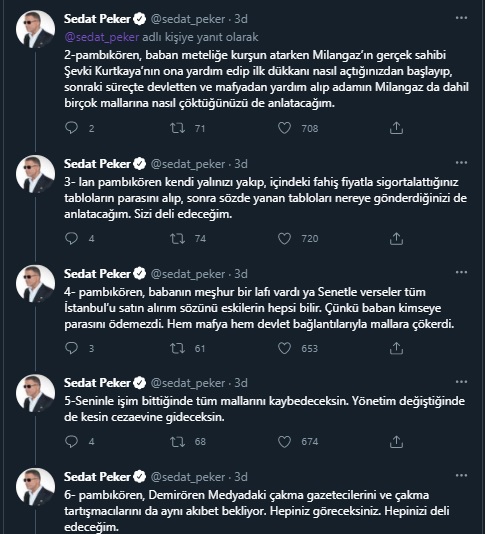Open profile avatar beside tweet "6- pambıkören"
This screenshot has width=486, height=534.
click(35, 487)
